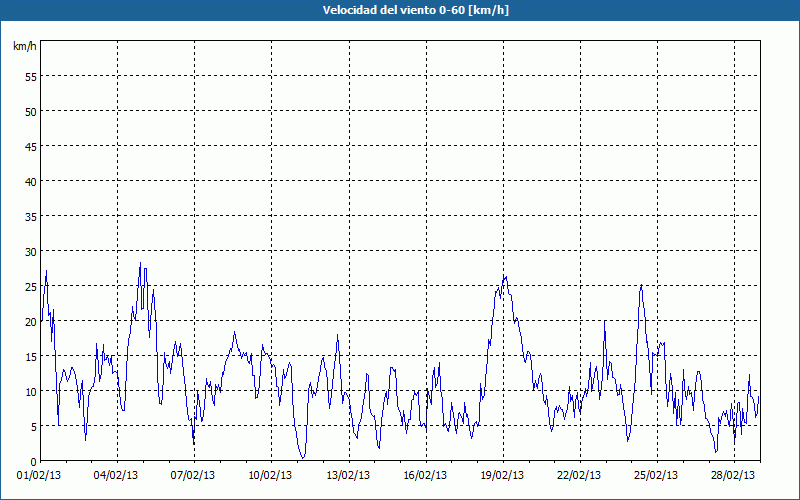The width and height of the screenshot is (800, 500).
Task: Select the y-axis value 45
Action: click(31, 147)
